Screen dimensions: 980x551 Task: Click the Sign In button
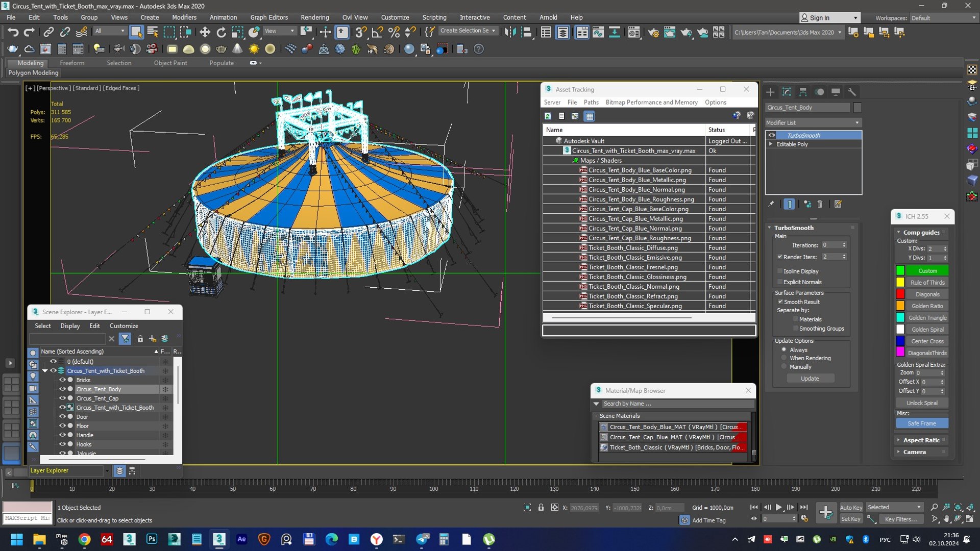point(829,18)
